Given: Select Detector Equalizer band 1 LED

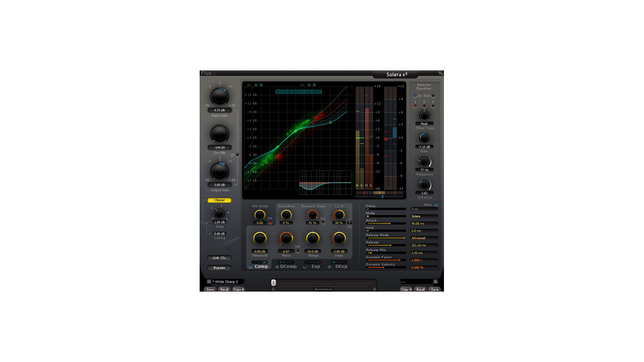Looking at the screenshot, I should 415,106.
